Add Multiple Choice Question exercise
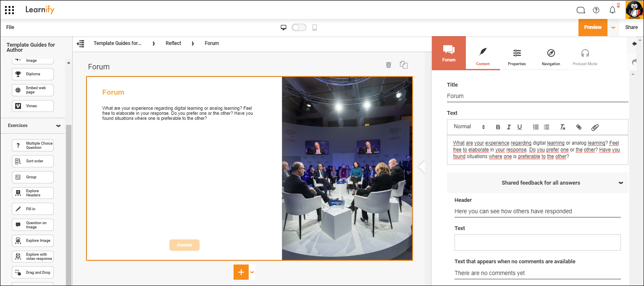 click(x=33, y=146)
